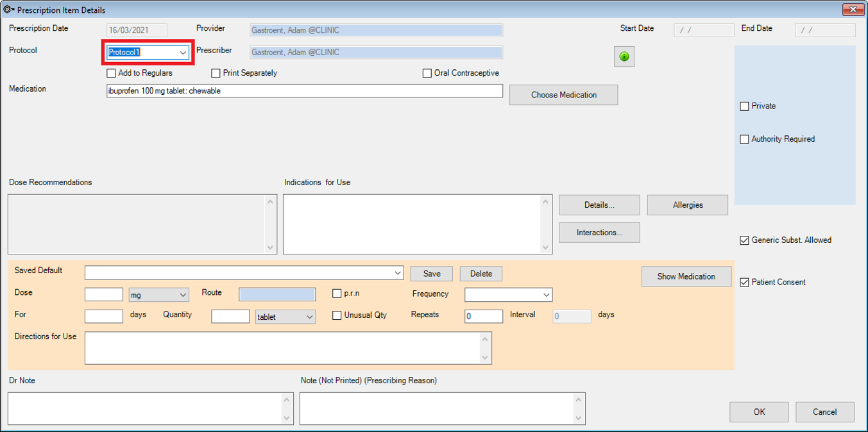This screenshot has width=868, height=432.
Task: Close the Prescription Item Details window
Action: tap(853, 10)
